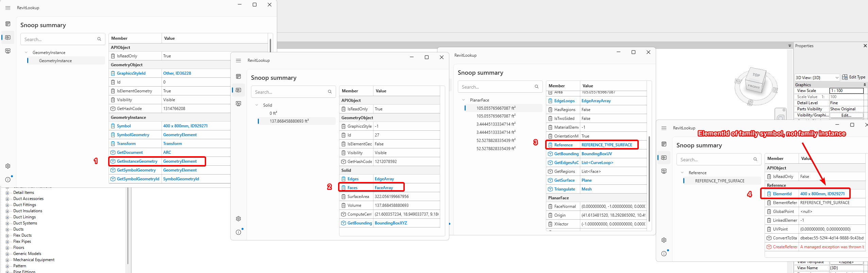This screenshot has width=868, height=273.
Task: Expand Duct Systems in project browser
Action: (x=7, y=223)
